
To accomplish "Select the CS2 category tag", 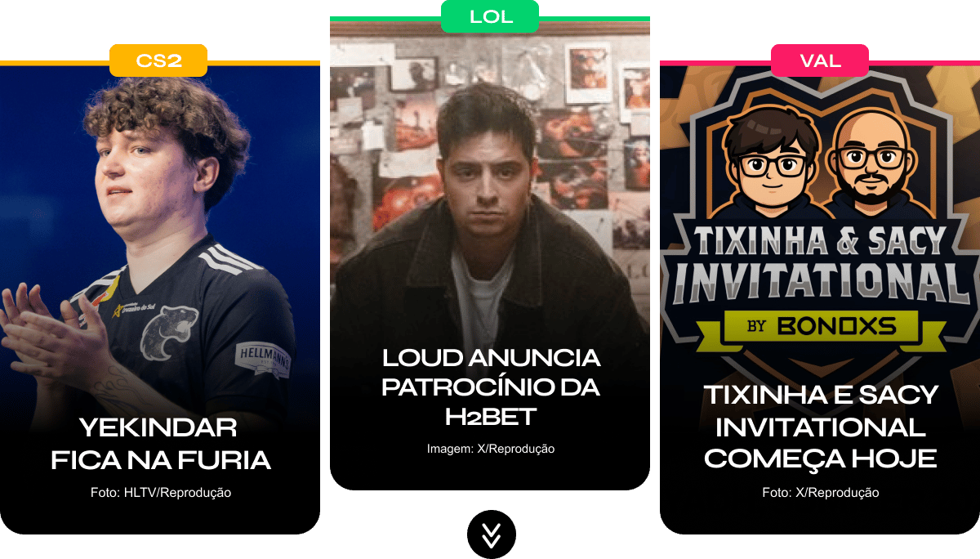I will [x=158, y=60].
